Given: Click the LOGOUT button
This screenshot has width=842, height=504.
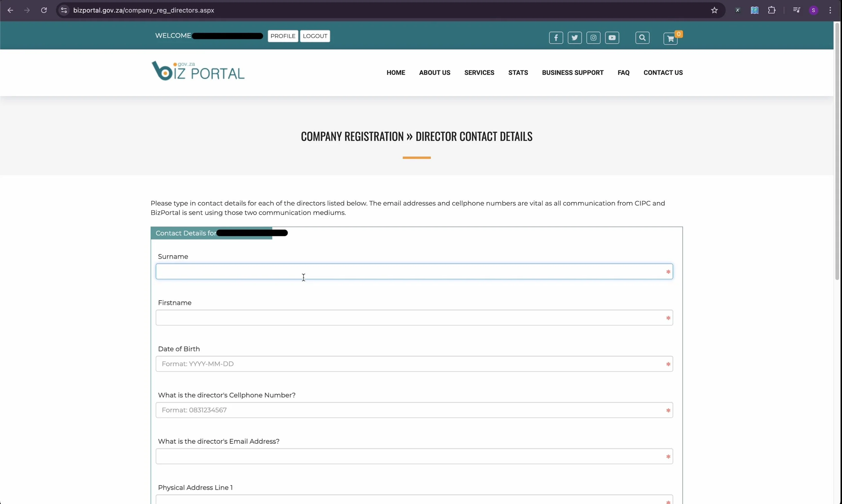Looking at the screenshot, I should click(315, 36).
